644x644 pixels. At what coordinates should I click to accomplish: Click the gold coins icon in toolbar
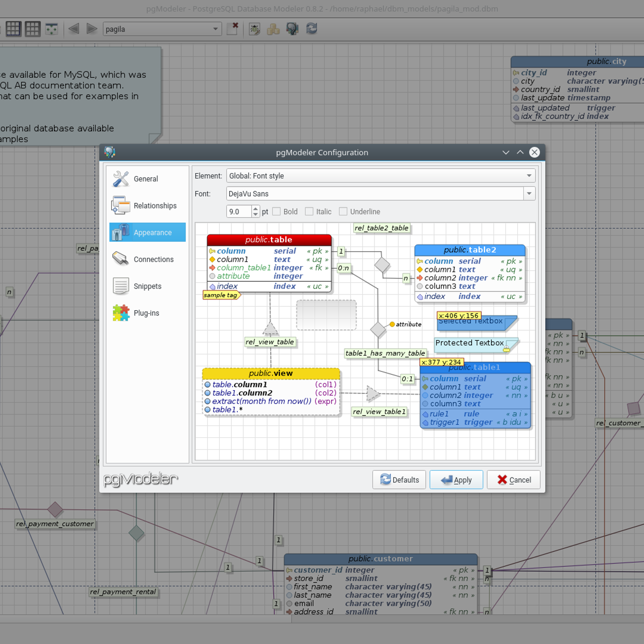273,29
